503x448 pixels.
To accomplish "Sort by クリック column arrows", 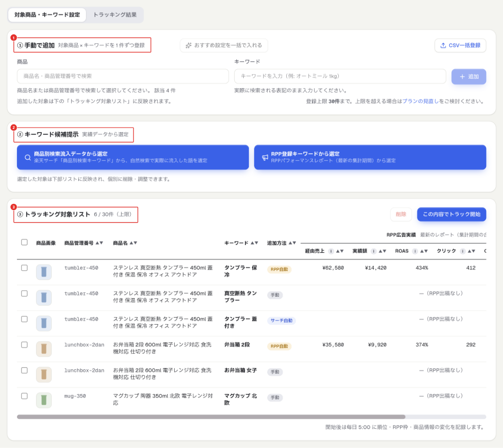I will [471, 251].
